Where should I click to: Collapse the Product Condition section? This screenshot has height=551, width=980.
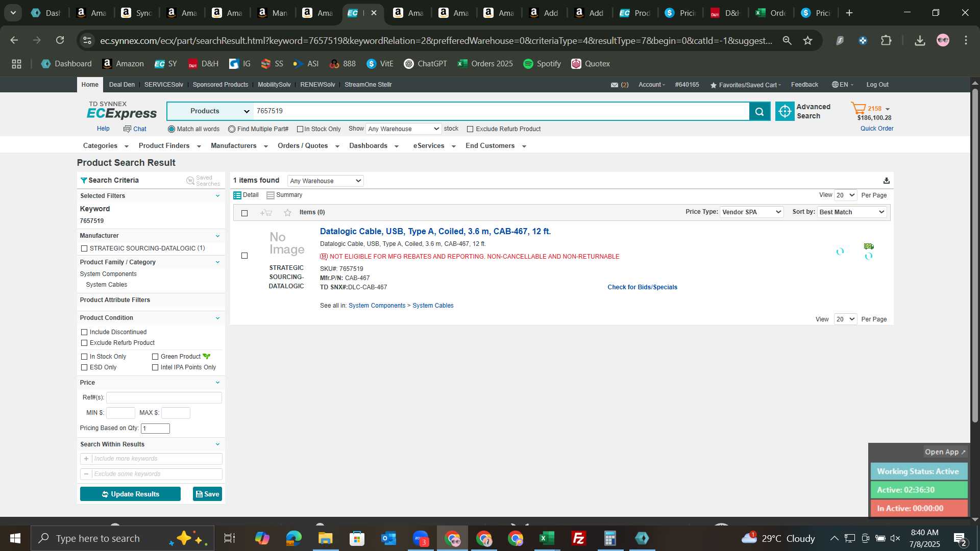tap(217, 318)
